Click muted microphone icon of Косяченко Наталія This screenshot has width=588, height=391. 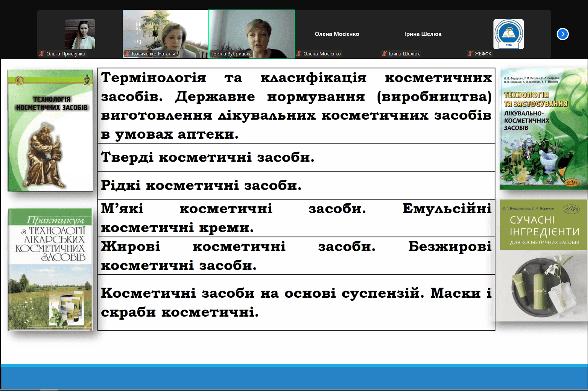click(x=127, y=54)
